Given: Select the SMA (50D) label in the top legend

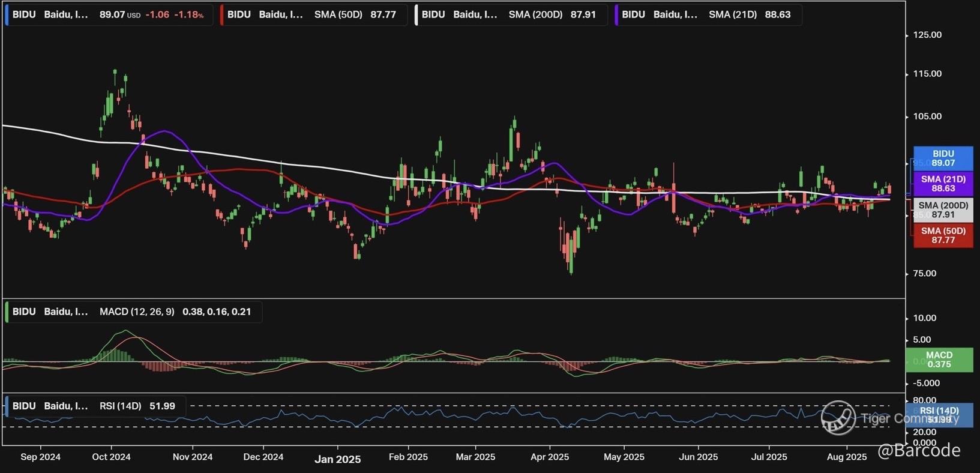Looking at the screenshot, I should pyautogui.click(x=338, y=14).
